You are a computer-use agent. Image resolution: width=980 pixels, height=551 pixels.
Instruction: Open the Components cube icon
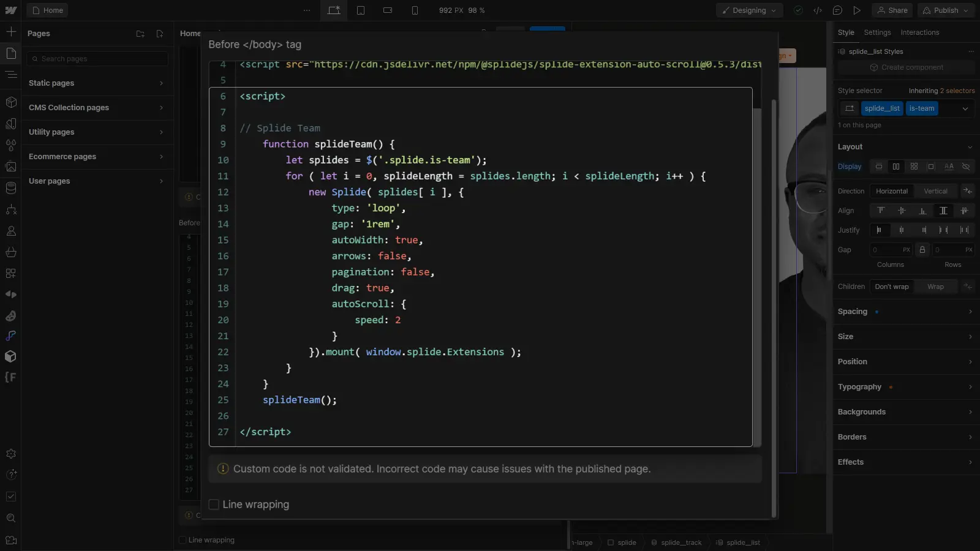pyautogui.click(x=11, y=102)
